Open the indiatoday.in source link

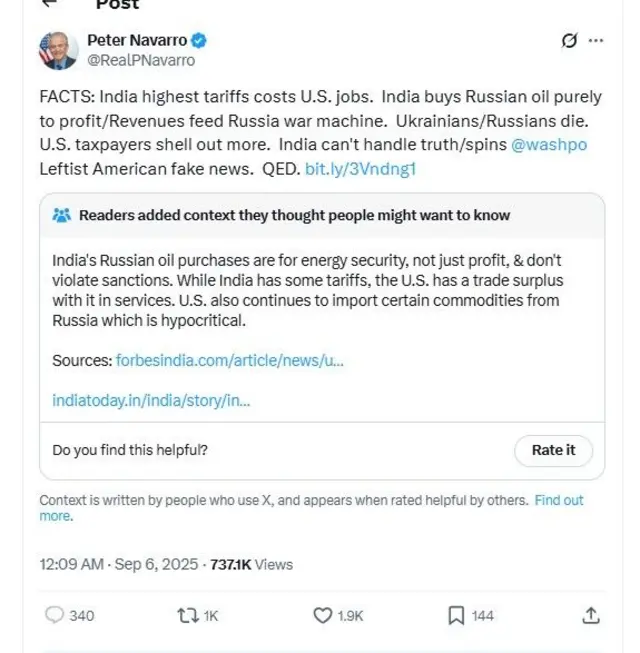pos(151,400)
